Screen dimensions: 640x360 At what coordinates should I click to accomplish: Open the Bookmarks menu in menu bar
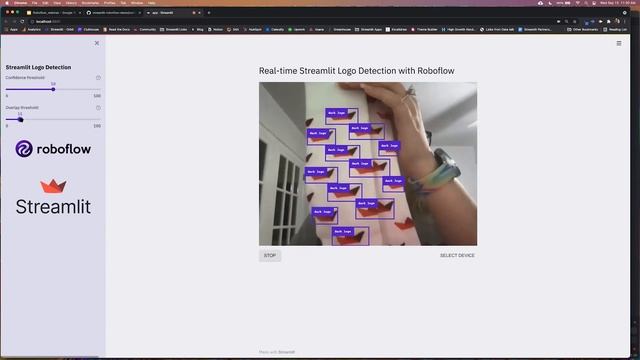coord(90,3)
